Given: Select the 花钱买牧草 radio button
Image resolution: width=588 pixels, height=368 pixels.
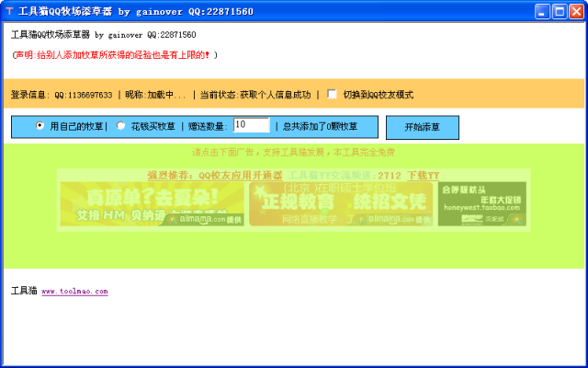Looking at the screenshot, I should pyautogui.click(x=120, y=126).
